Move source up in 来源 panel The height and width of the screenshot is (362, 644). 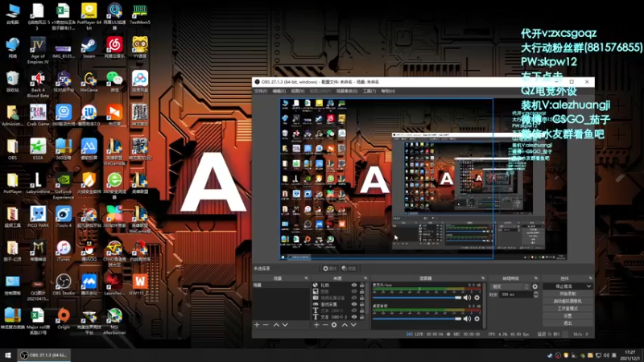click(345, 325)
